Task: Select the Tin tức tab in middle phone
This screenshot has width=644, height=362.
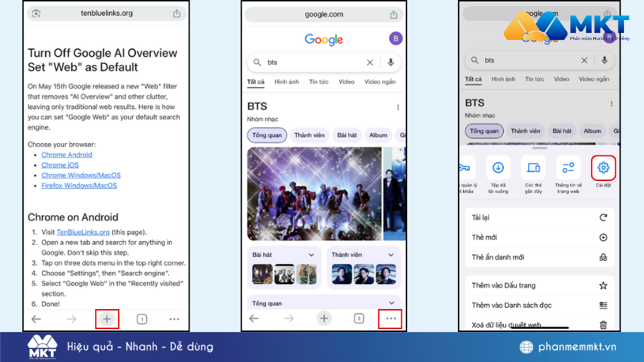Action: (x=318, y=82)
